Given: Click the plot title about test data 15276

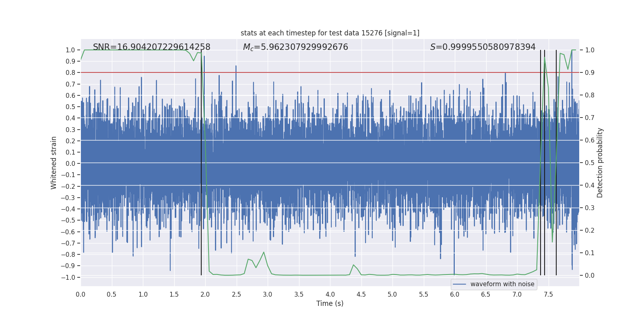Looking at the screenshot, I should click(330, 33).
